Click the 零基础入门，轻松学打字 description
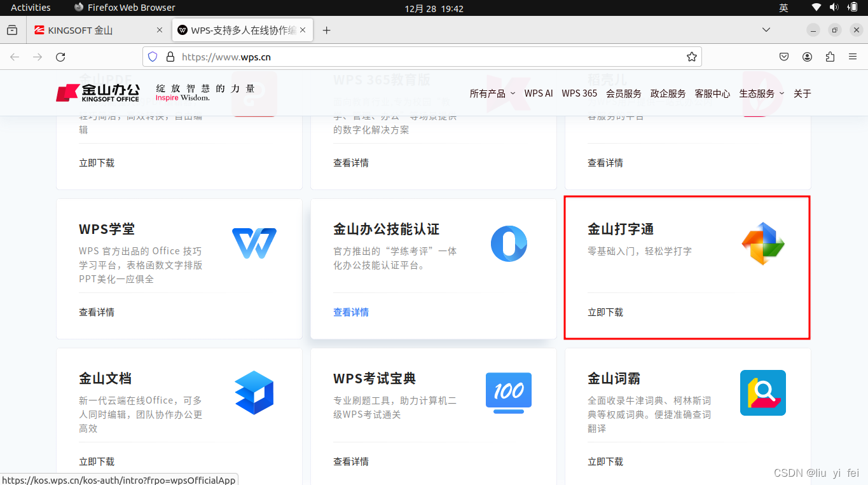 click(640, 251)
